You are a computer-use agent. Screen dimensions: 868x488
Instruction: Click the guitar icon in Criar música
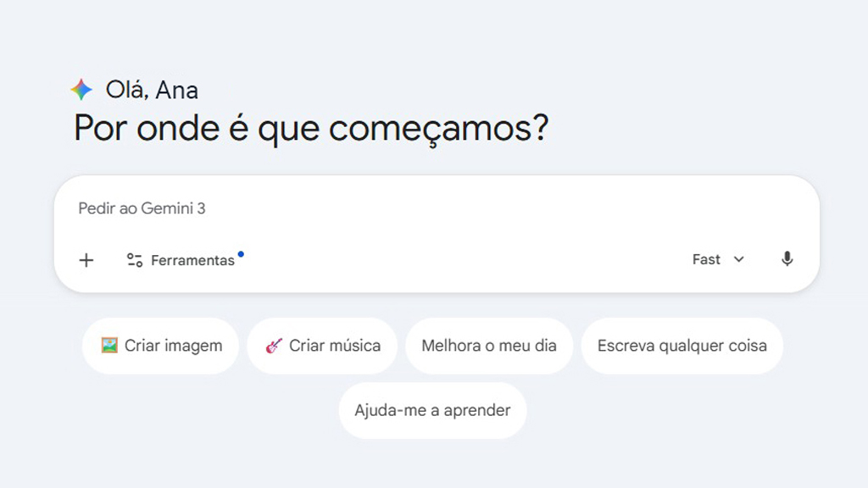(x=274, y=346)
